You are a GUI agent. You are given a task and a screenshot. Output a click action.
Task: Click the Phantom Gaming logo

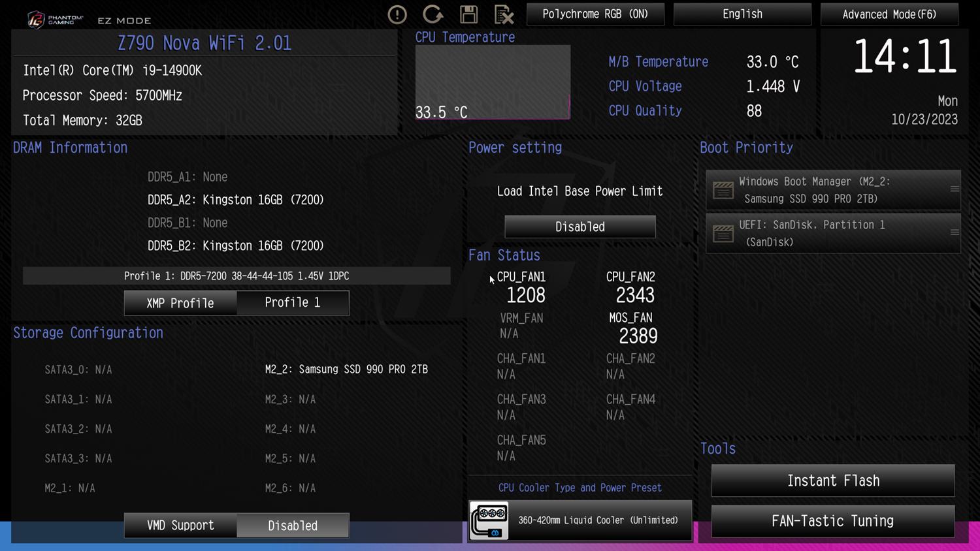click(x=56, y=20)
